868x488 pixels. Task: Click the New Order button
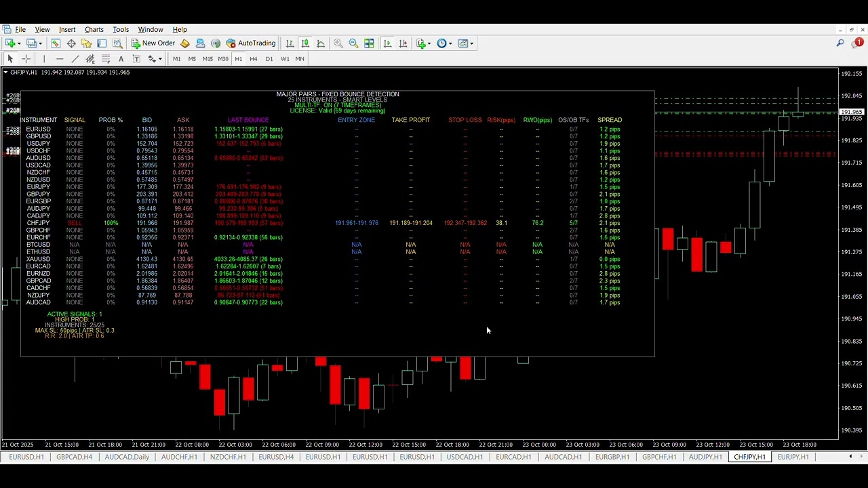click(153, 43)
